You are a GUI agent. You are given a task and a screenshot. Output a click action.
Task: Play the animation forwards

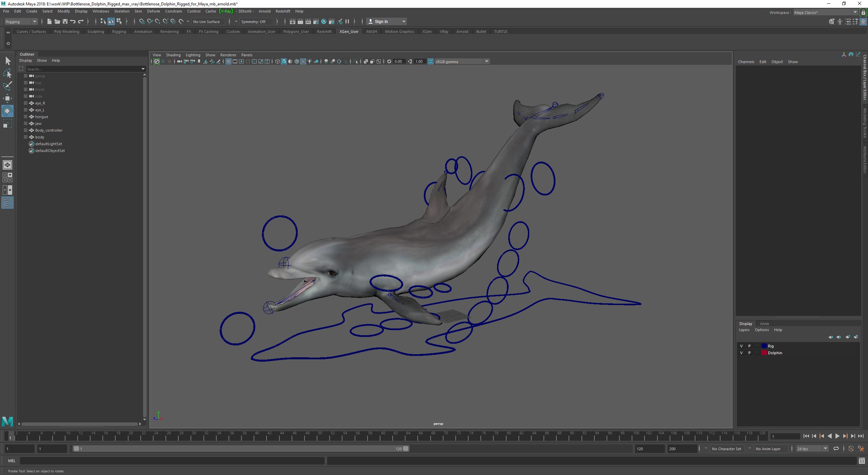[837, 436]
